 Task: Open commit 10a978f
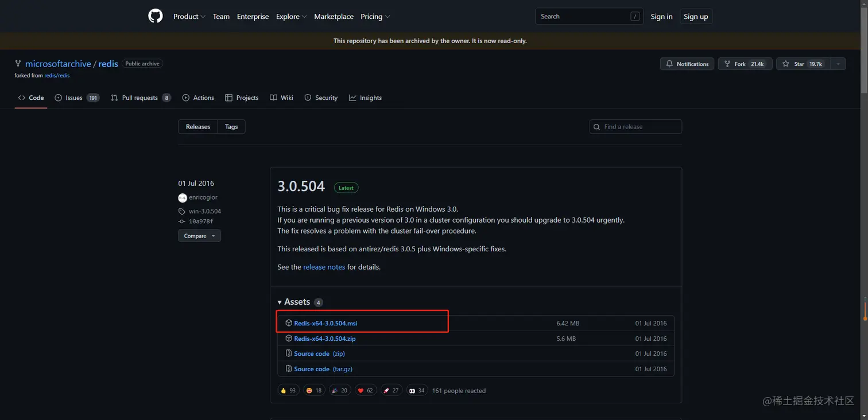tap(201, 221)
